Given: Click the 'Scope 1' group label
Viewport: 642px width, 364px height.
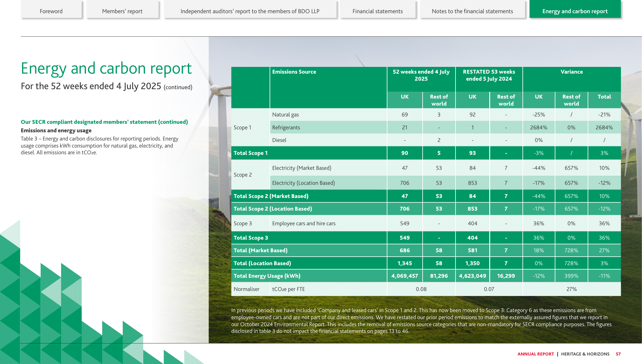Looking at the screenshot, I should (242, 127).
